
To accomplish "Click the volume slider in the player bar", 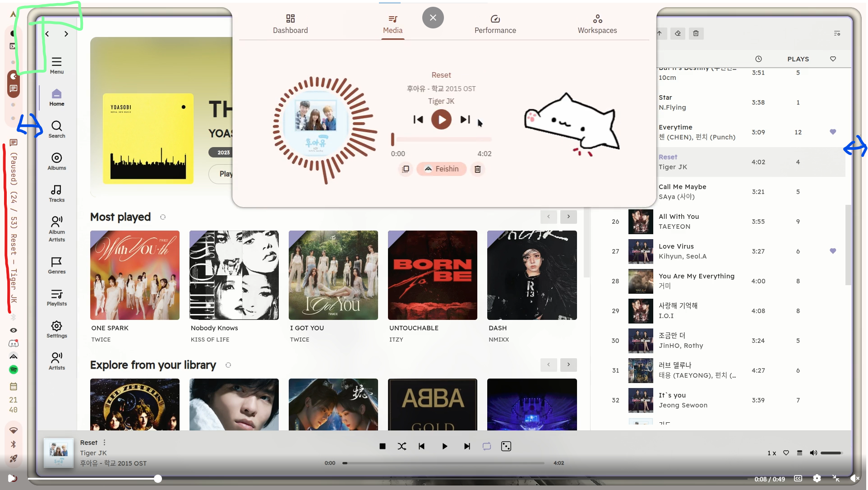I will pos(831,453).
